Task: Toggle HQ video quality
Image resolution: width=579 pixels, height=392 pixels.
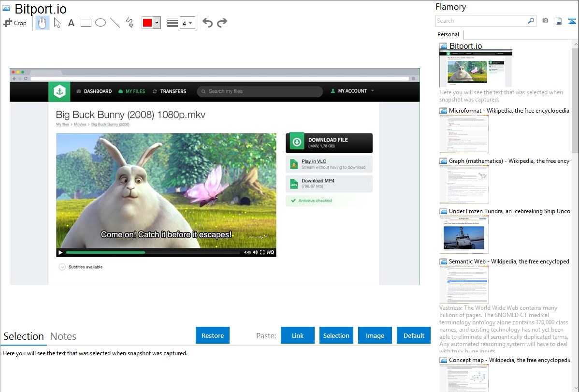Action: 271,252
